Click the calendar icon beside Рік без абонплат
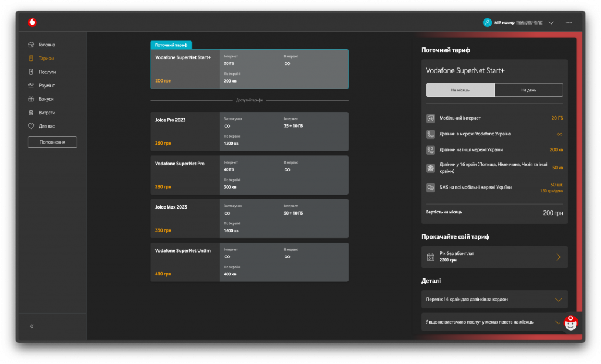Screen dimensions: 601x364 coord(431,257)
